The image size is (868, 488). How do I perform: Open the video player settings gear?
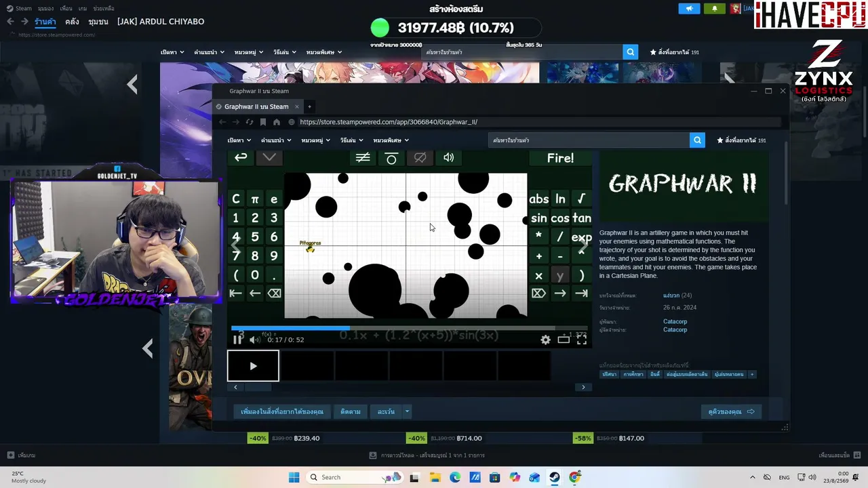coord(545,340)
